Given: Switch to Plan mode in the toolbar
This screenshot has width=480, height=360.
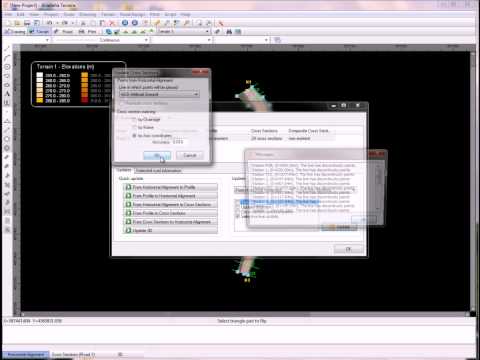Looking at the screenshot, I should coord(88,32).
